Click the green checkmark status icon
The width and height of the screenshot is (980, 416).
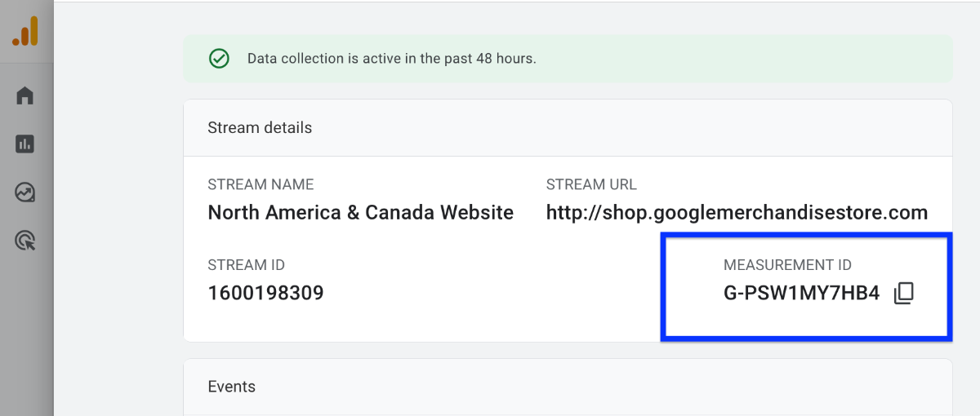[219, 59]
